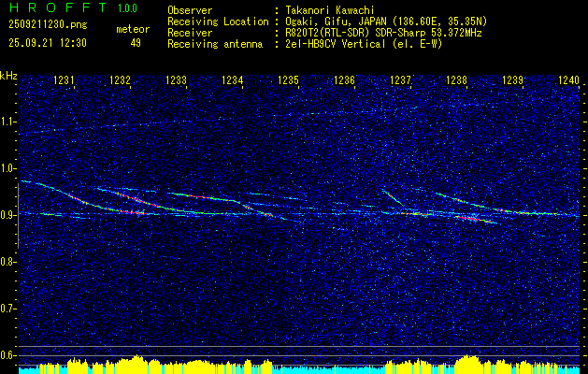
Task: Click time marker 1238
Action: click(456, 79)
